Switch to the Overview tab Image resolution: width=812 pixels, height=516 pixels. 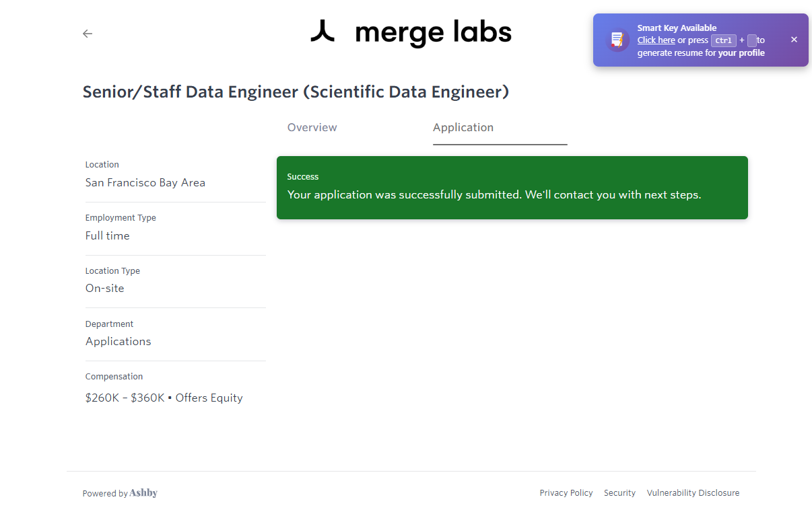312,128
